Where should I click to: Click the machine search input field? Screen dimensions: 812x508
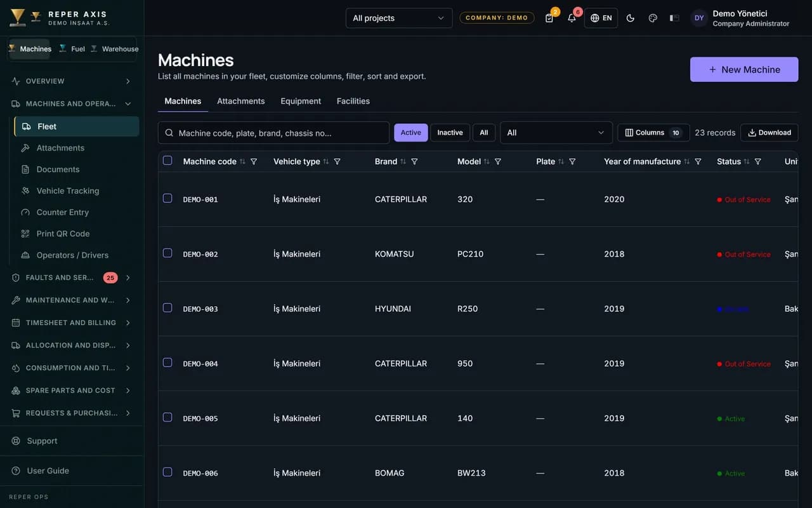click(273, 133)
